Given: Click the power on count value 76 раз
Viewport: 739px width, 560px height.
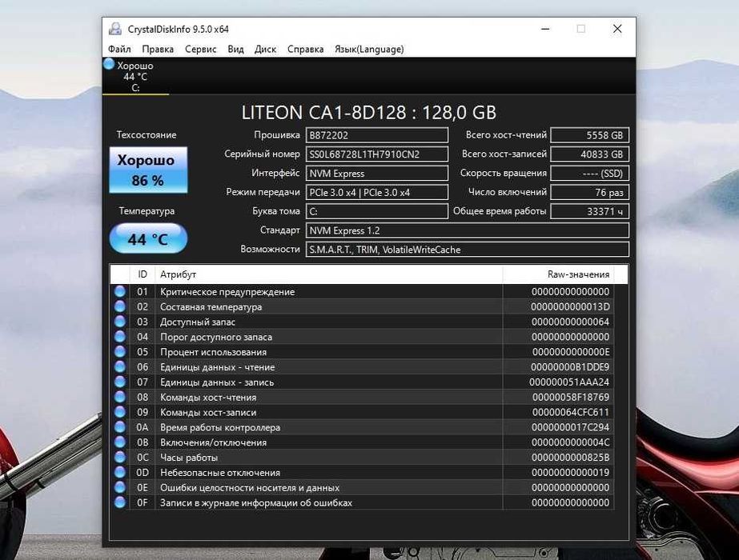Looking at the screenshot, I should (589, 192).
